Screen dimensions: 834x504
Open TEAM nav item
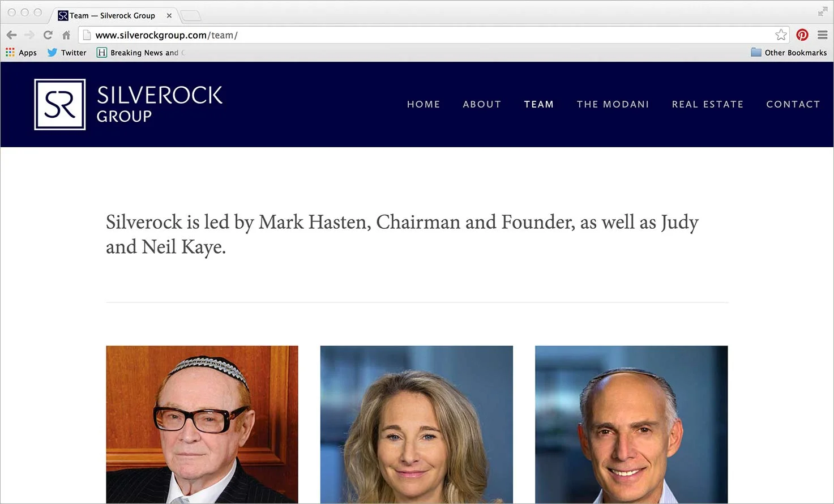(539, 104)
